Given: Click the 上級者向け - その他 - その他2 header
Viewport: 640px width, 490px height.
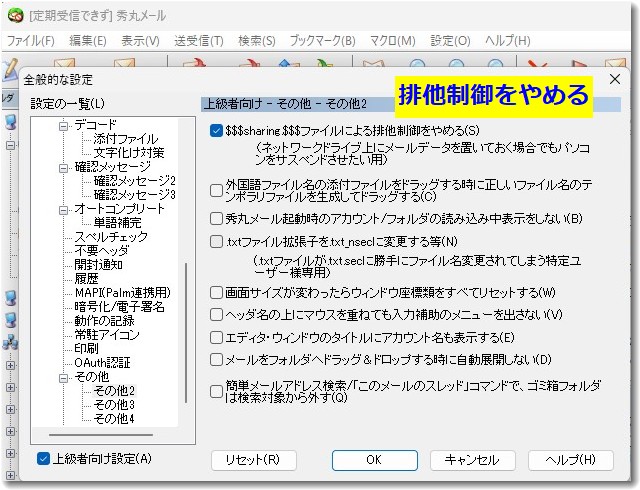Looking at the screenshot, I should [286, 104].
